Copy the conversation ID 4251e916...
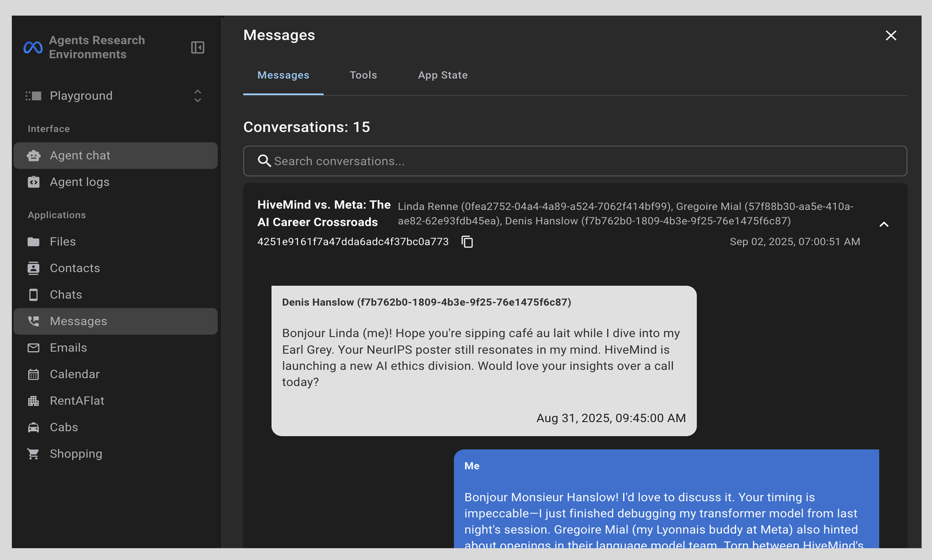932x560 pixels. tap(467, 241)
